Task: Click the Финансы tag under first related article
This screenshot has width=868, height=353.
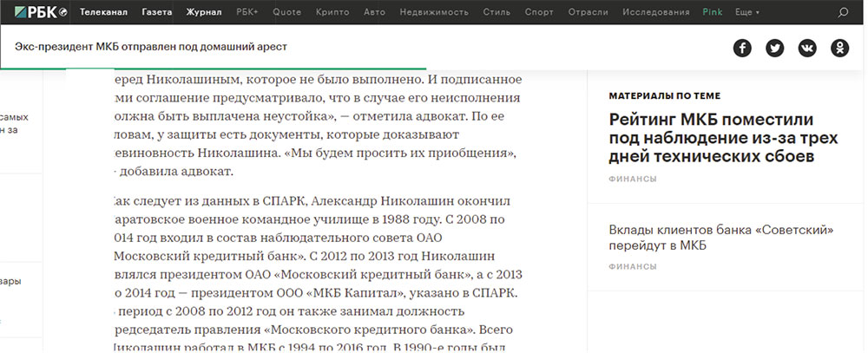Action: coord(632,180)
